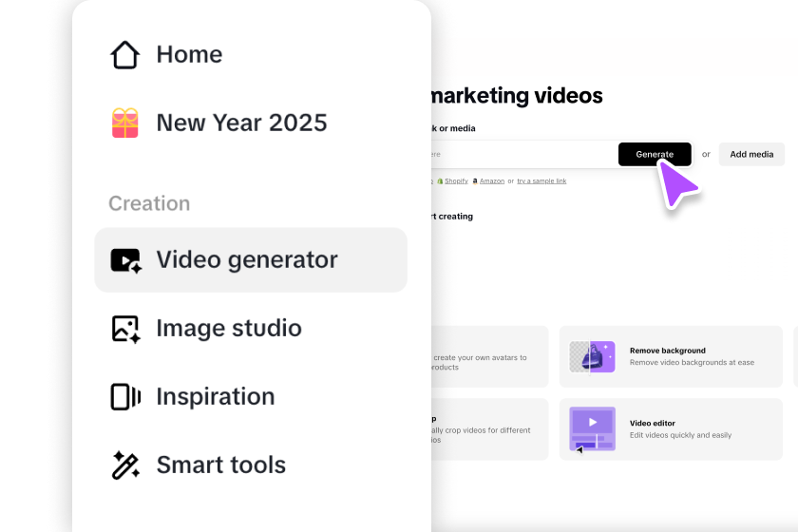Click the black Generate button
This screenshot has height=532, width=798.
[x=655, y=154]
